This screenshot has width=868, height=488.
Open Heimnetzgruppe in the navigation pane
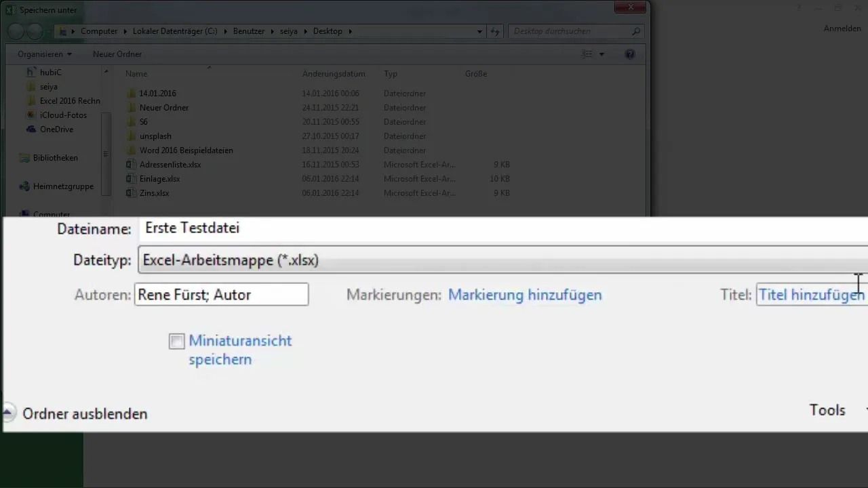[x=63, y=186]
